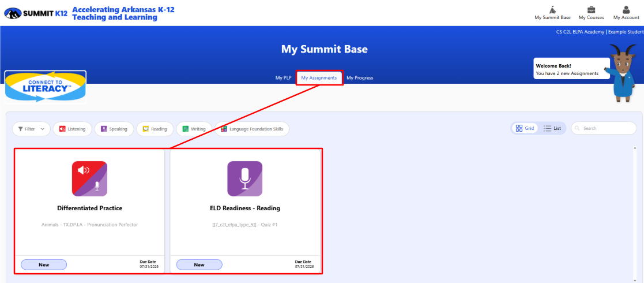The image size is (644, 283).
Task: Open the My PLP tab
Action: [283, 78]
